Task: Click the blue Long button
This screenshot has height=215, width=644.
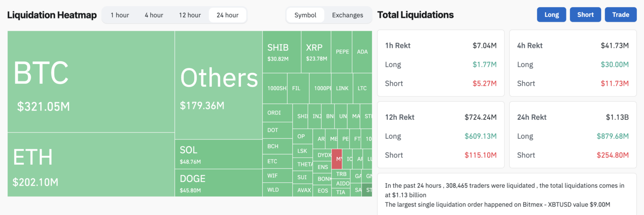Action: (552, 15)
